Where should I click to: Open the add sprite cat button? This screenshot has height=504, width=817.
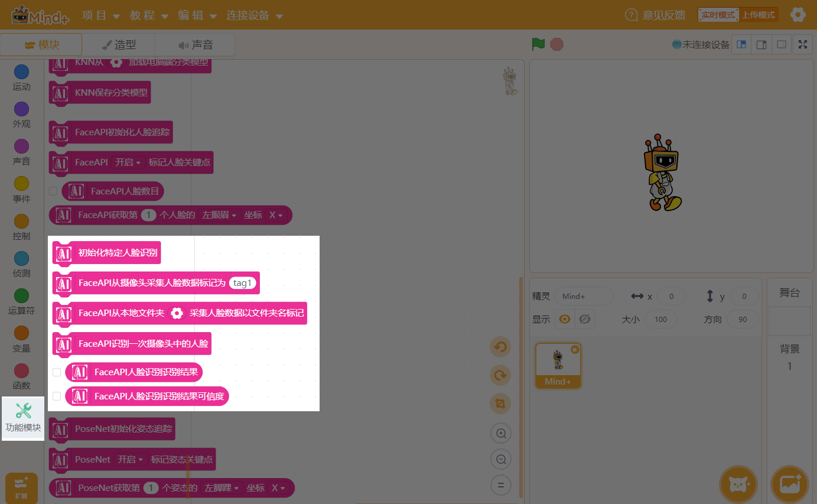[738, 485]
